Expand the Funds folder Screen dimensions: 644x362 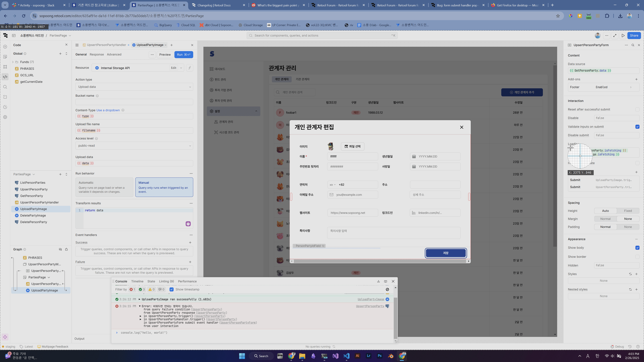[13, 62]
